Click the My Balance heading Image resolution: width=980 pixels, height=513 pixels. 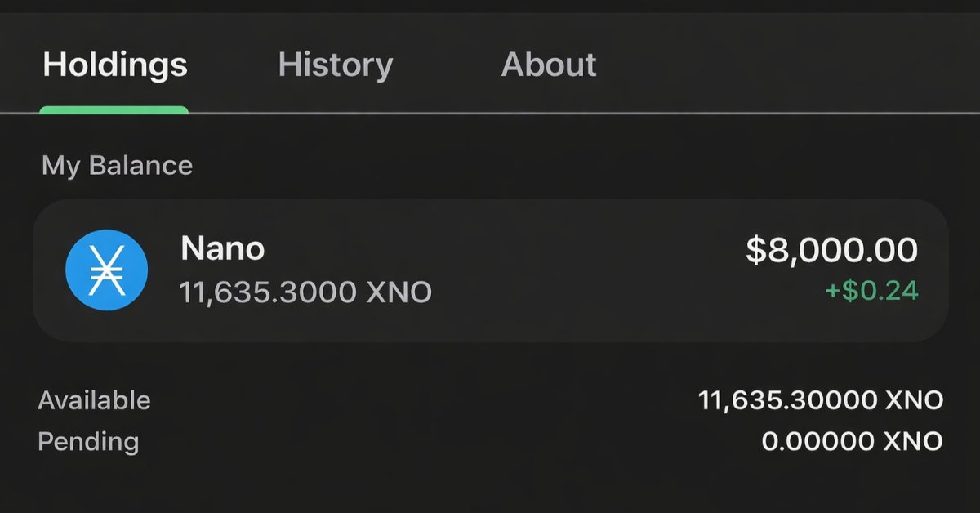click(117, 166)
